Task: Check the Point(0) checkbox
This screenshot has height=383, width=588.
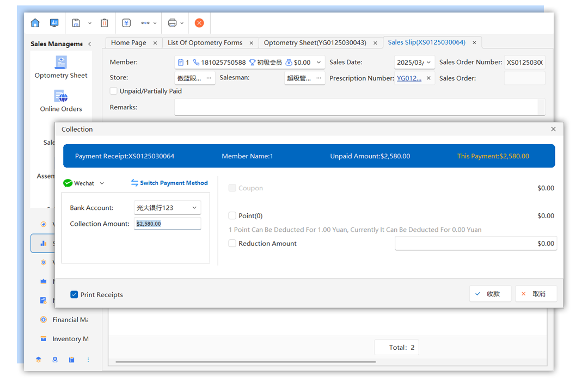Action: (x=232, y=216)
